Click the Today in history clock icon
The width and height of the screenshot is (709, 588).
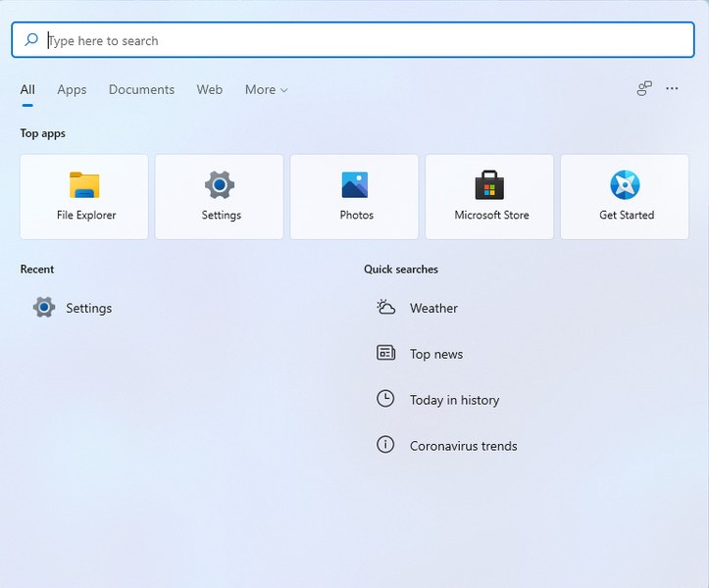385,399
